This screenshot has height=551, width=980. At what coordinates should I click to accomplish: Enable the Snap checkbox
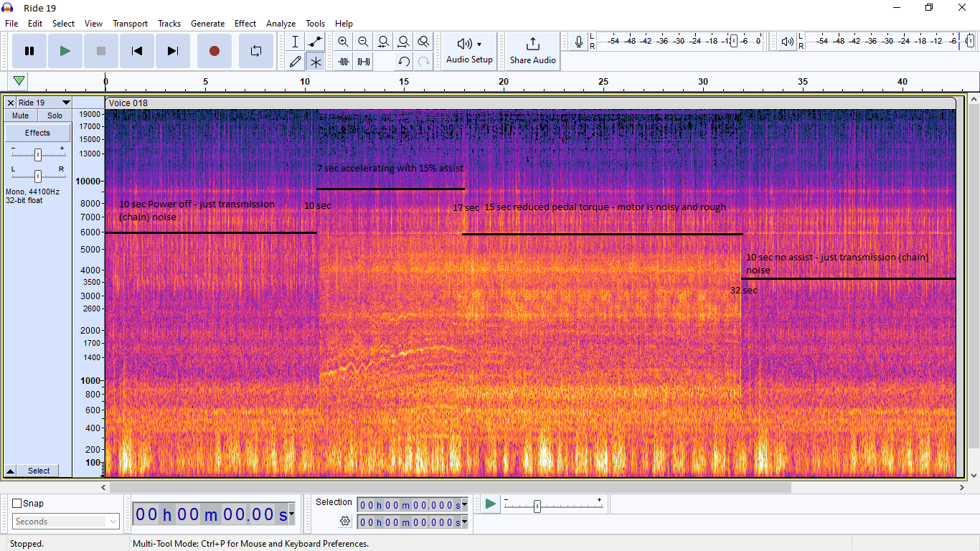(x=17, y=503)
